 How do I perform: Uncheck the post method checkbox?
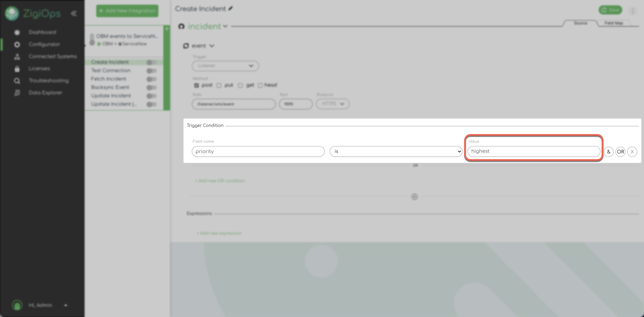[197, 86]
